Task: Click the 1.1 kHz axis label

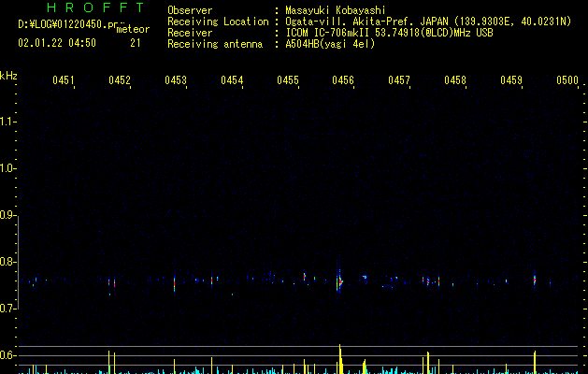Action: (7, 122)
